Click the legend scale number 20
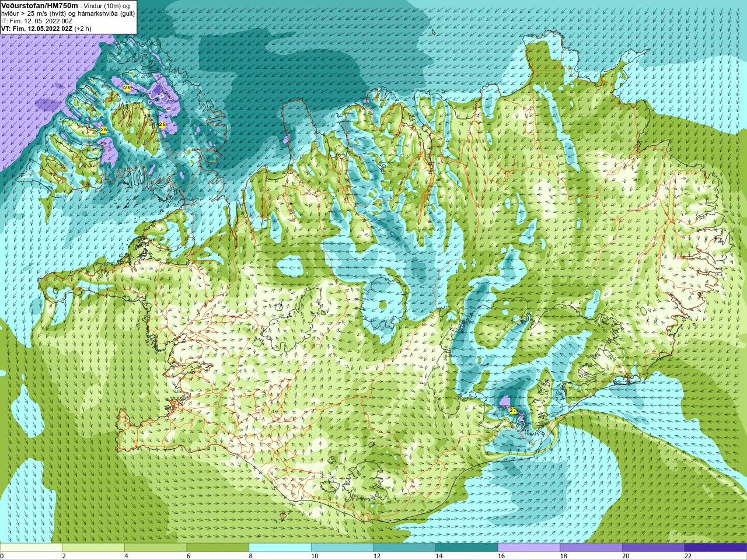This screenshot has width=747, height=560. 626,556
